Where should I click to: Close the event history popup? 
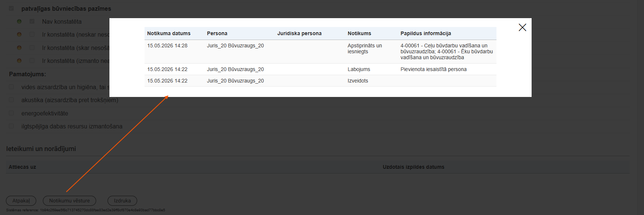click(522, 27)
